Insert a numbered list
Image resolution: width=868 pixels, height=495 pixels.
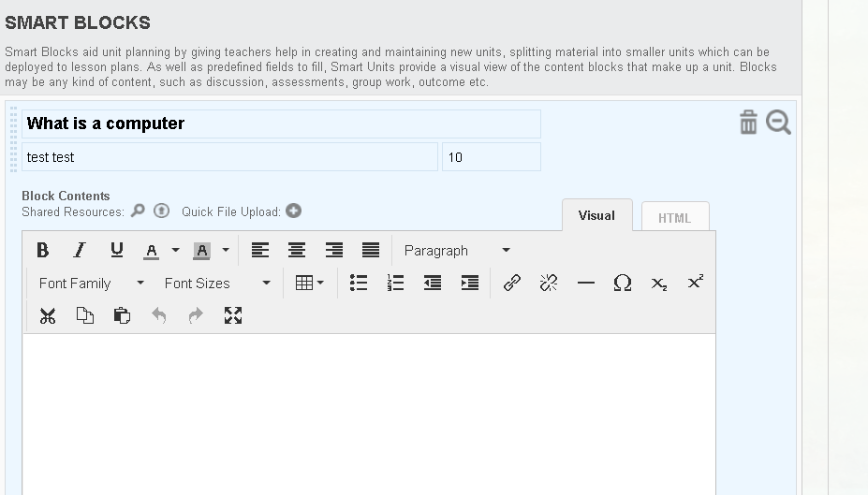395,284
